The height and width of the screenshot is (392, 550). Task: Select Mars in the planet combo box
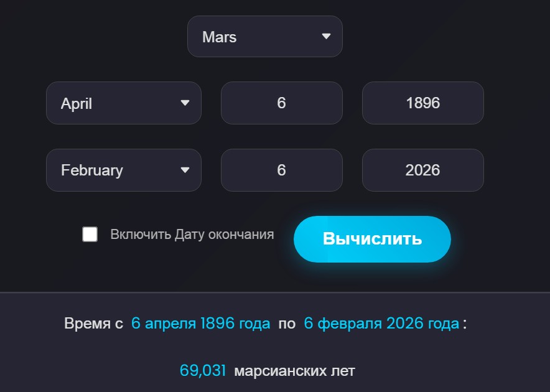(x=264, y=37)
